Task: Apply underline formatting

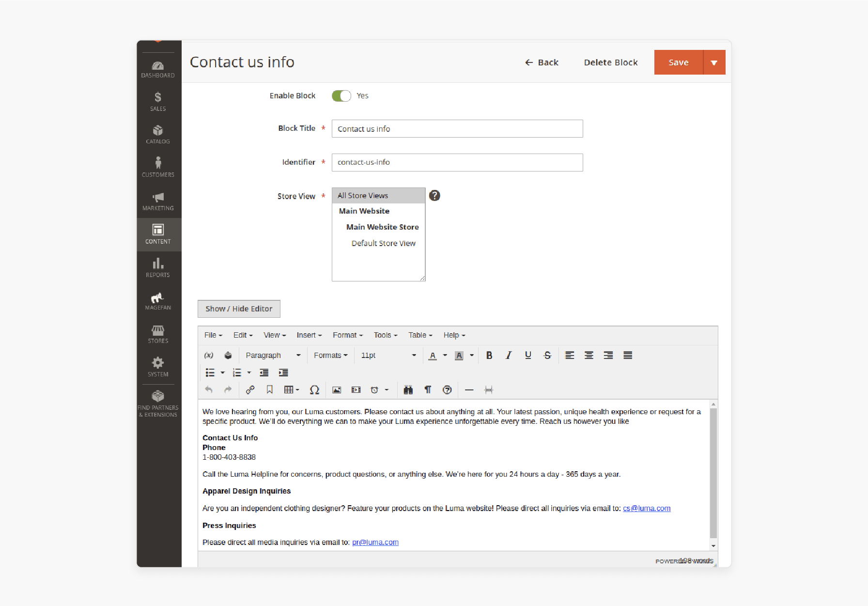Action: 528,355
